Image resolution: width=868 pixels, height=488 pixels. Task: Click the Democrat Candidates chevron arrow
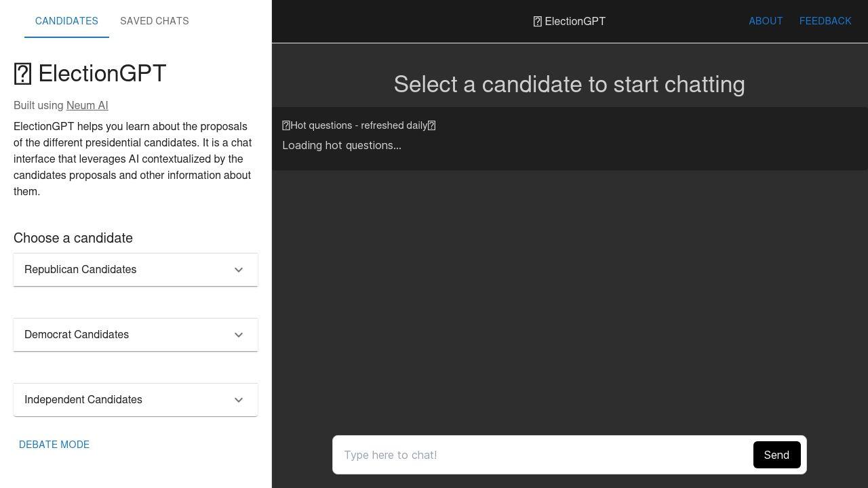coord(239,334)
